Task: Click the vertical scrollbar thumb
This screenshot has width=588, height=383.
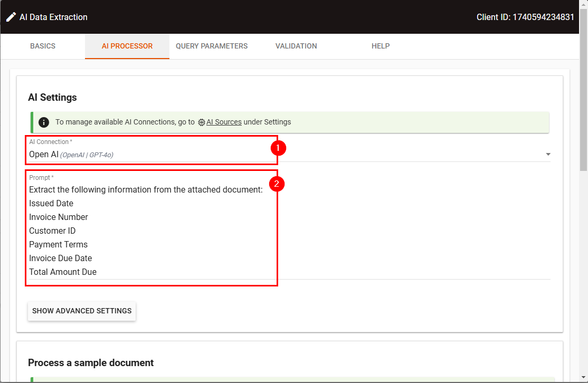Action: coord(583,106)
